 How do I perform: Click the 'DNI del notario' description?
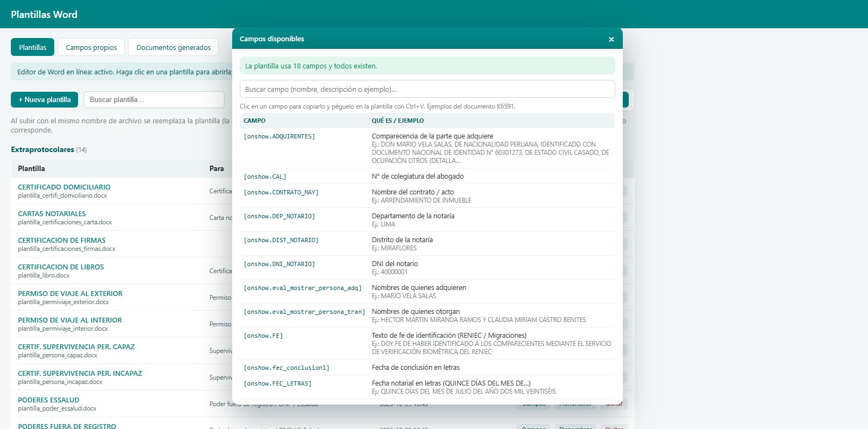[x=395, y=263]
